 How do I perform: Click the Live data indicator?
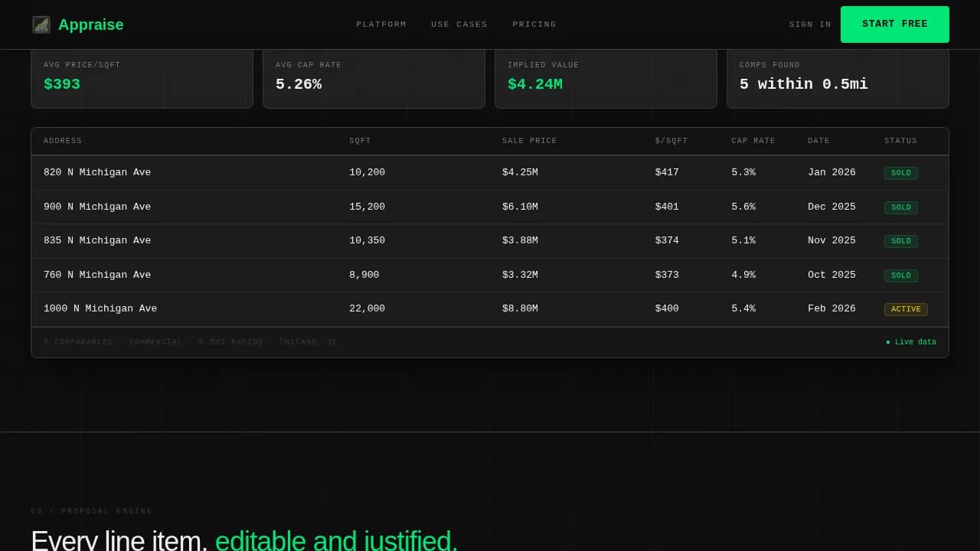(911, 342)
